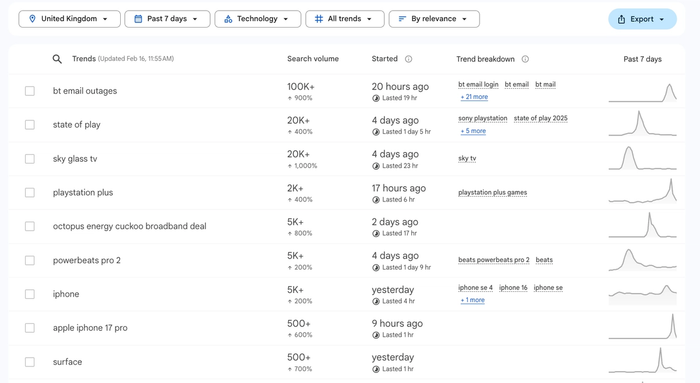The width and height of the screenshot is (700, 383).
Task: Open the United Kingdom location dropdown
Action: click(x=70, y=19)
